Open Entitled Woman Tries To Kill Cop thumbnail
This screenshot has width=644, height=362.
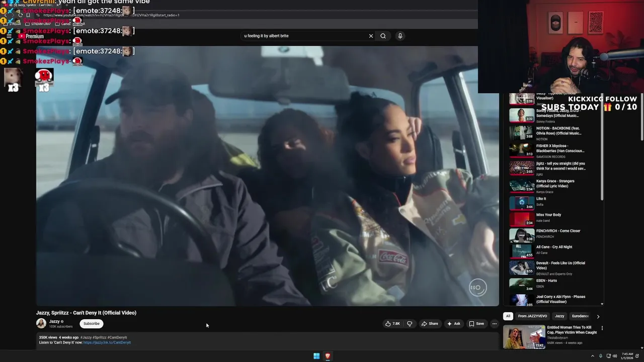(x=524, y=337)
